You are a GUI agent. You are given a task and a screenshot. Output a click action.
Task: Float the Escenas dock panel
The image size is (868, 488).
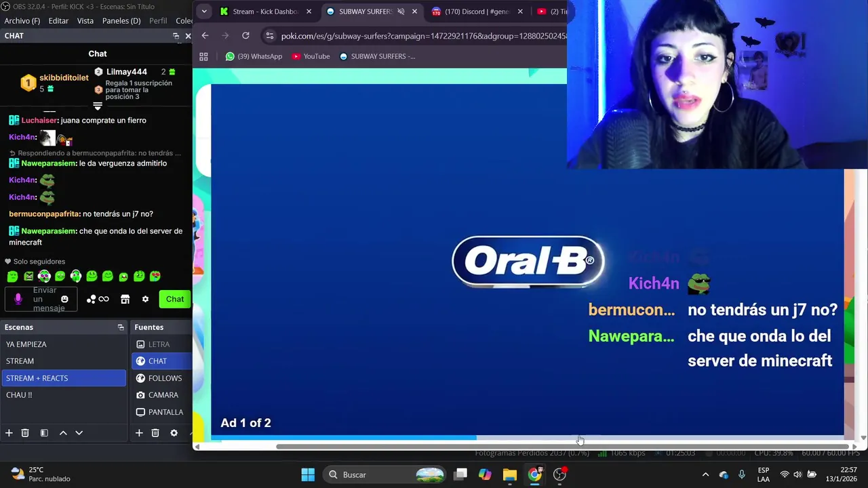(121, 327)
